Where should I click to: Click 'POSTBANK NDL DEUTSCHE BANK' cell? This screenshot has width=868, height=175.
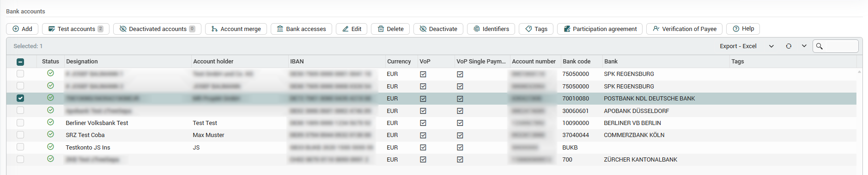[x=649, y=98]
